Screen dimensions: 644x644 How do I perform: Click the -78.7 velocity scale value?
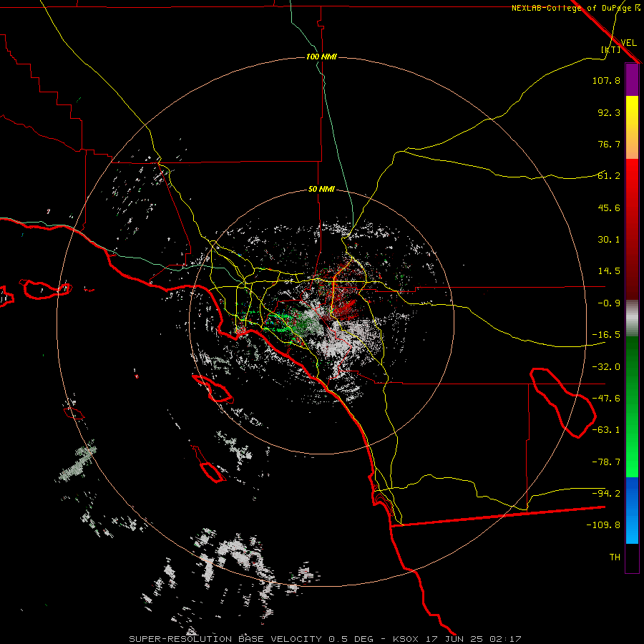[606, 462]
